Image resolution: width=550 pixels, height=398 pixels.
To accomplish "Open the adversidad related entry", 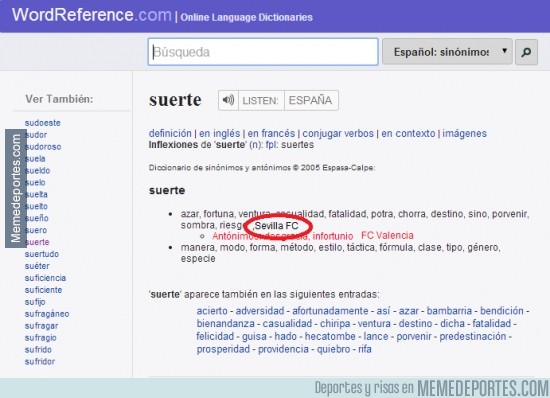I will pos(260,311).
